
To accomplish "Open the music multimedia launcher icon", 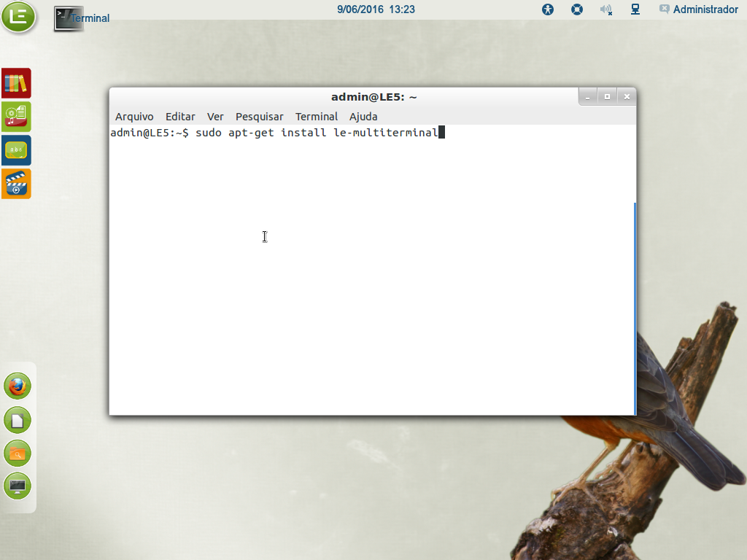I will point(16,117).
